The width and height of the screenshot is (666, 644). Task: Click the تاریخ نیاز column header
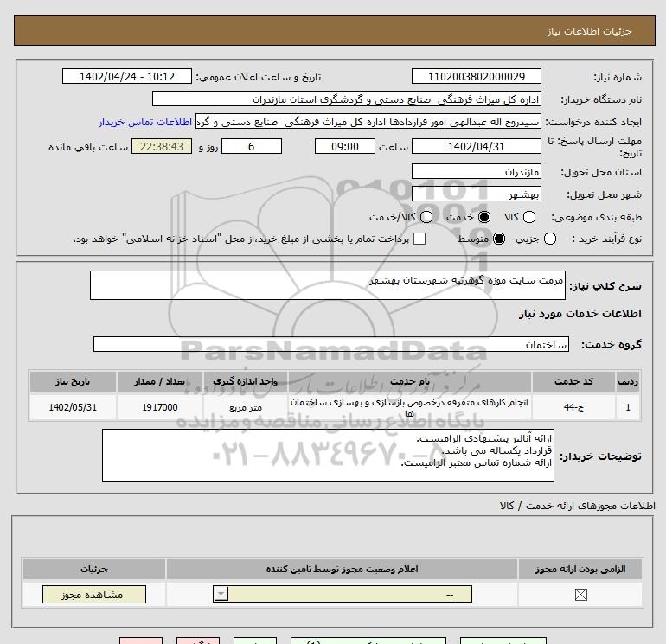click(x=73, y=381)
